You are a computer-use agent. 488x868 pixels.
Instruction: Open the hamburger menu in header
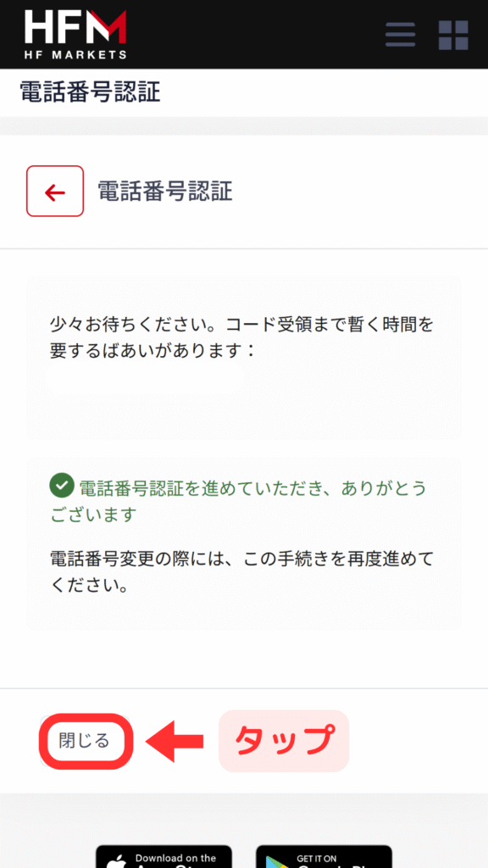click(400, 36)
